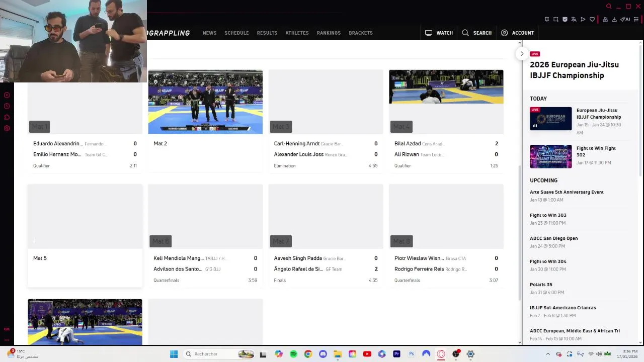644x362 pixels.
Task: Open the AI assistant toolbar button
Action: (x=625, y=20)
